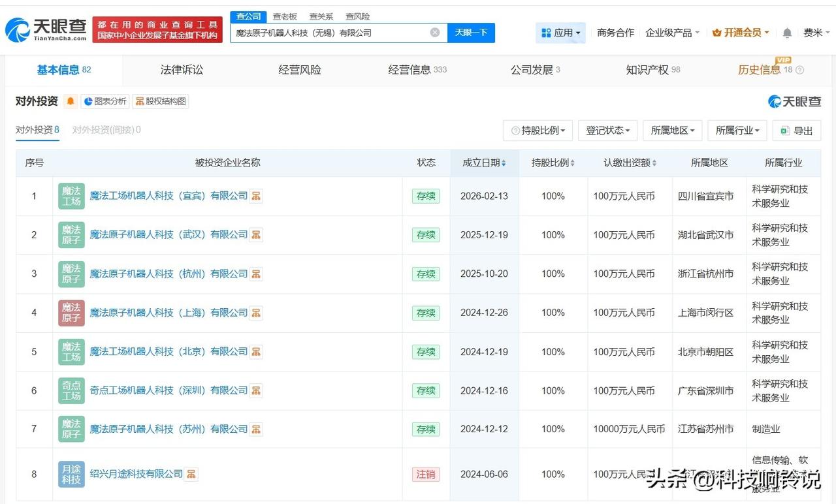Image resolution: width=836 pixels, height=504 pixels.
Task: Switch to the 经营风险 tab
Action: pos(300,70)
